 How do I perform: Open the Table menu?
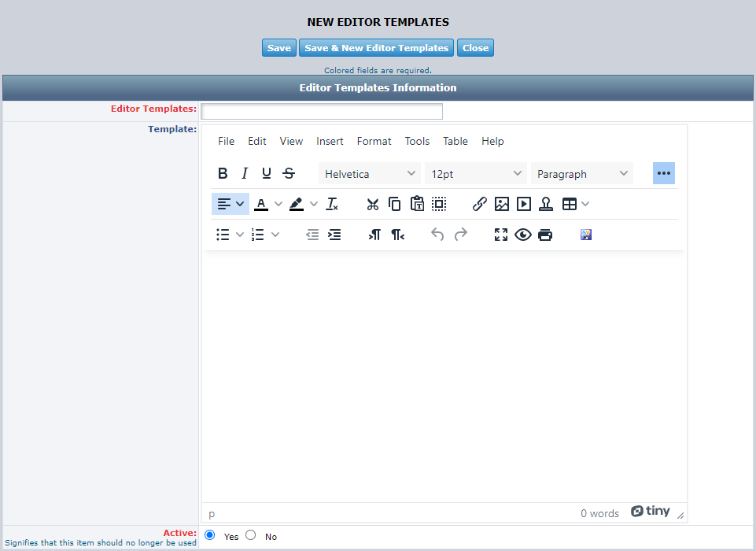pyautogui.click(x=455, y=142)
